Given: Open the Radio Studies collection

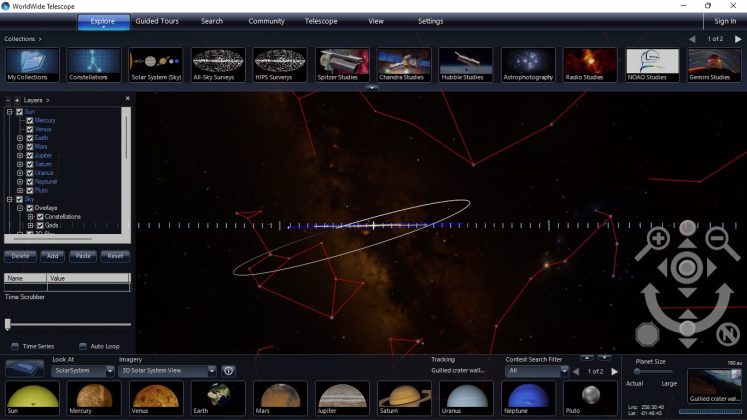Looking at the screenshot, I should 590,65.
